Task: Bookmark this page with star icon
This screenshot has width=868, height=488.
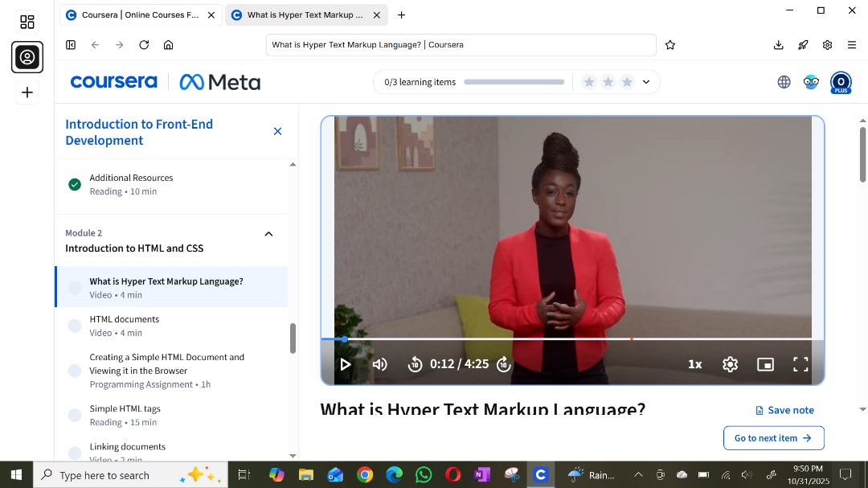Action: pos(669,45)
